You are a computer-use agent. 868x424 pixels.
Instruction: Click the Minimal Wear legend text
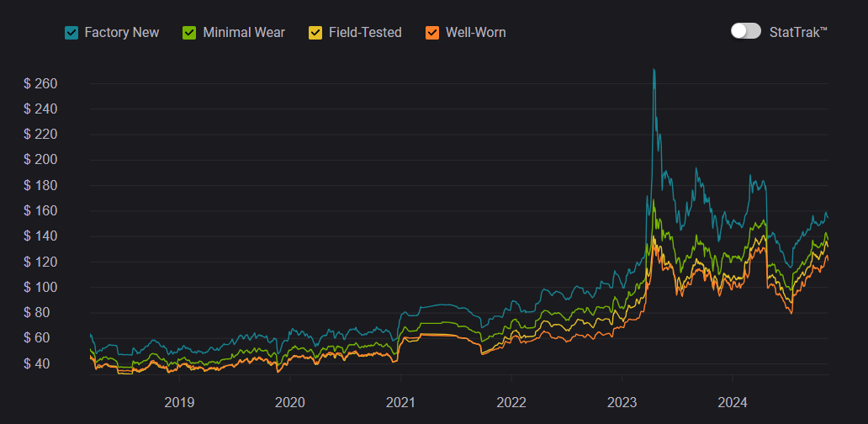pos(244,33)
